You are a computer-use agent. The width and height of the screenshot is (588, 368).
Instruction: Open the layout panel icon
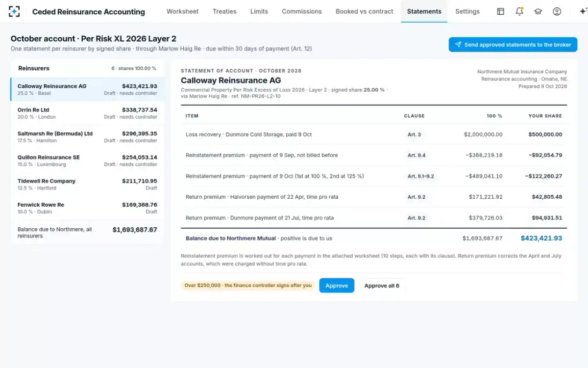point(500,11)
